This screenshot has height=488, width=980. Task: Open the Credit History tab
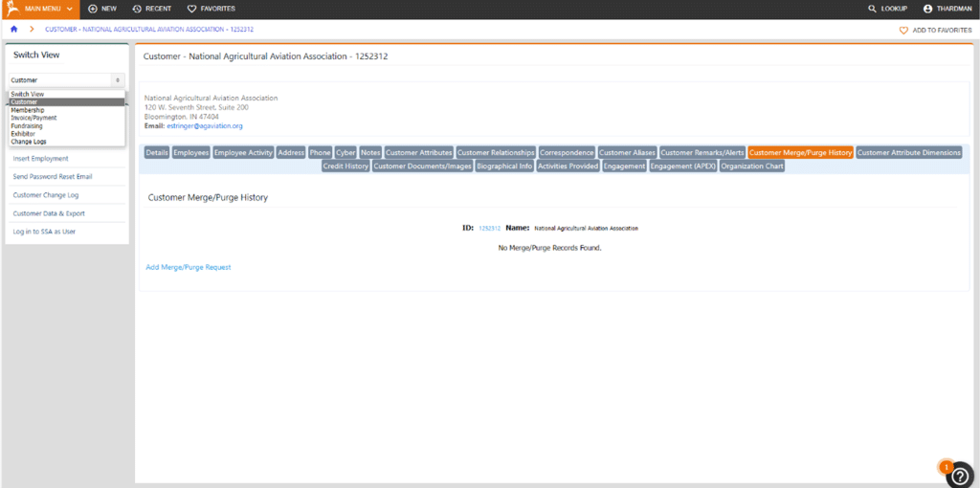[x=345, y=166]
